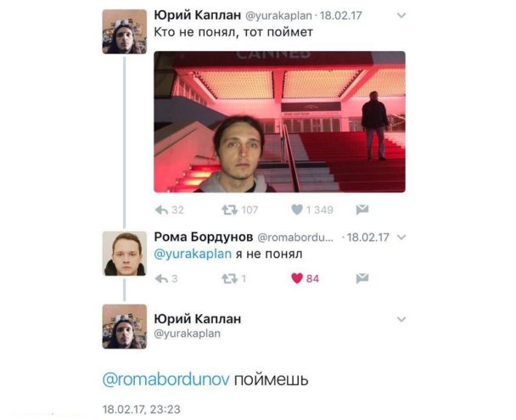Image resolution: width=516 pixels, height=420 pixels.
Task: Open @romabordunov mention link
Action: (165, 379)
